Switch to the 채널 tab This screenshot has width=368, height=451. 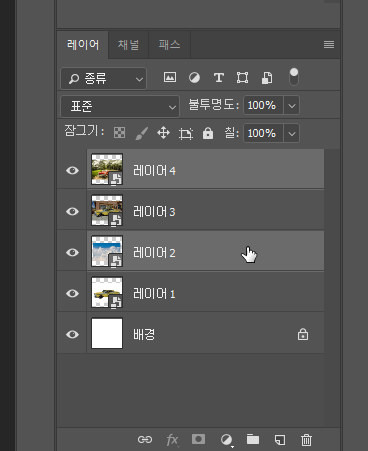click(128, 45)
